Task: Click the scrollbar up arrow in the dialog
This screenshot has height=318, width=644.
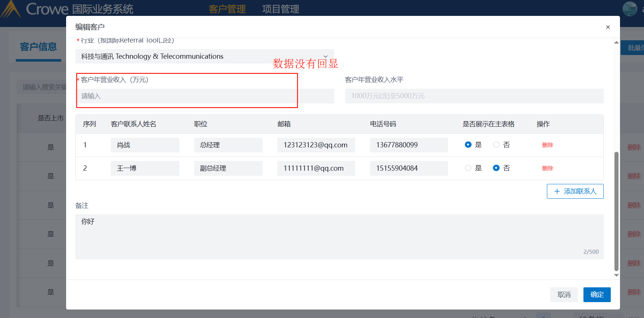Action: (x=616, y=42)
